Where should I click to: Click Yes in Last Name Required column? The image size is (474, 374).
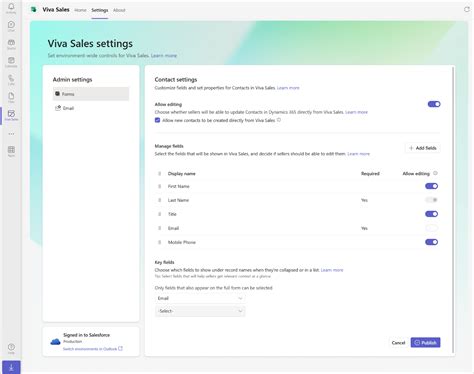tap(364, 200)
